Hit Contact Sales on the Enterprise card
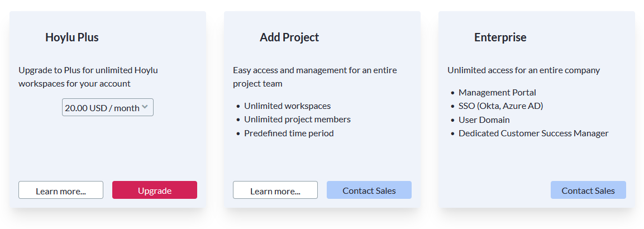The height and width of the screenshot is (229, 644). click(x=588, y=190)
